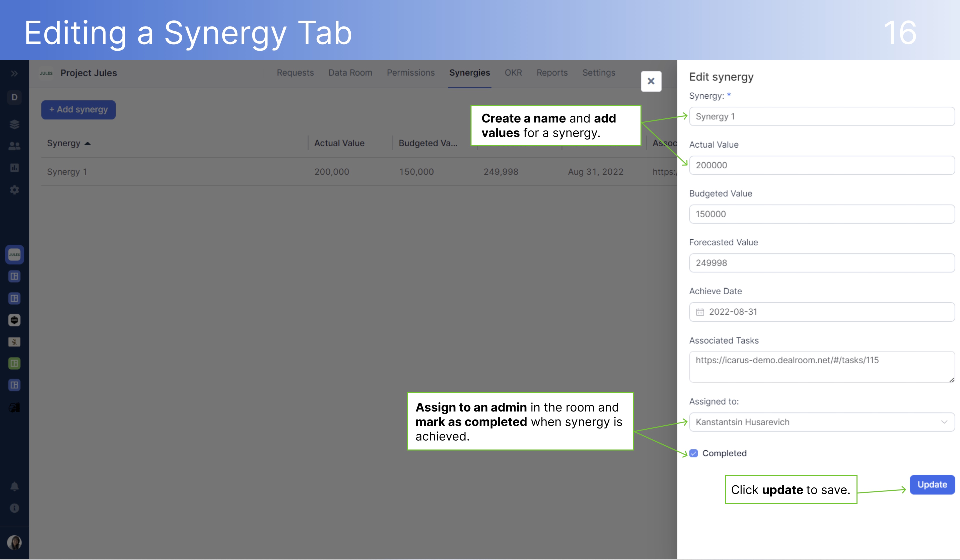
Task: Select the green room icon in sidebar
Action: coord(14,363)
